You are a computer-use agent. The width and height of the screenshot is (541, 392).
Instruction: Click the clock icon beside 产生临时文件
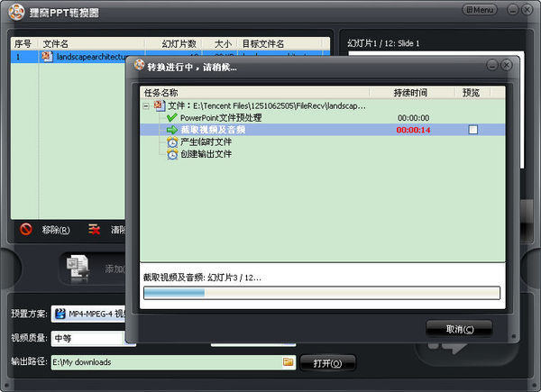[x=172, y=141]
